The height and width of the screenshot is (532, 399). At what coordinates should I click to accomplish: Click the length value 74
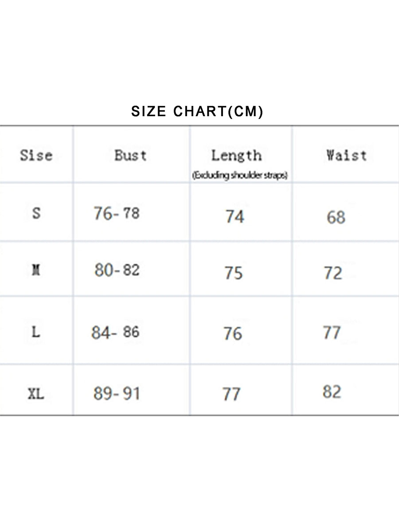click(235, 217)
